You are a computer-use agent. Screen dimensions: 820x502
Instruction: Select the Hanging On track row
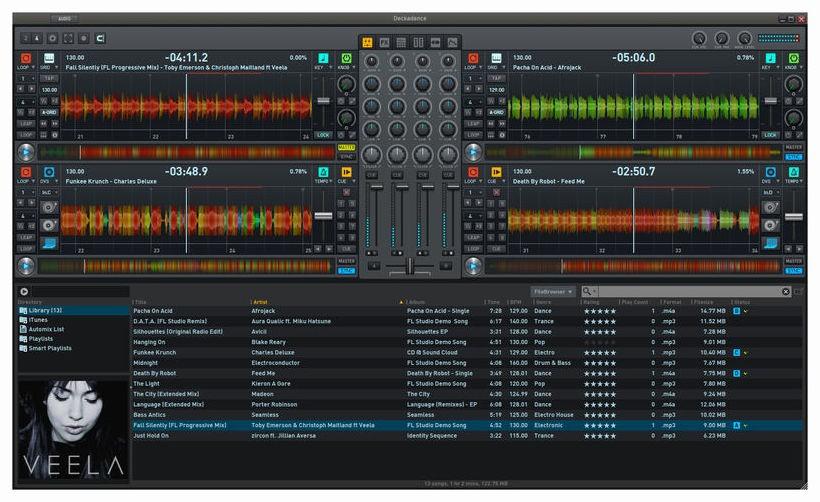coord(467,342)
